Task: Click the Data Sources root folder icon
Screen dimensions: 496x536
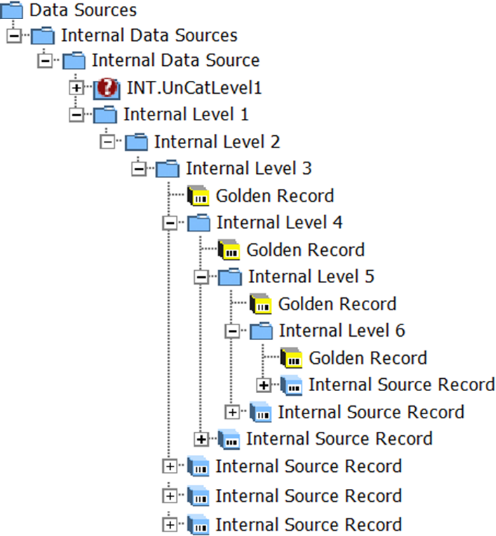Action: (12, 10)
